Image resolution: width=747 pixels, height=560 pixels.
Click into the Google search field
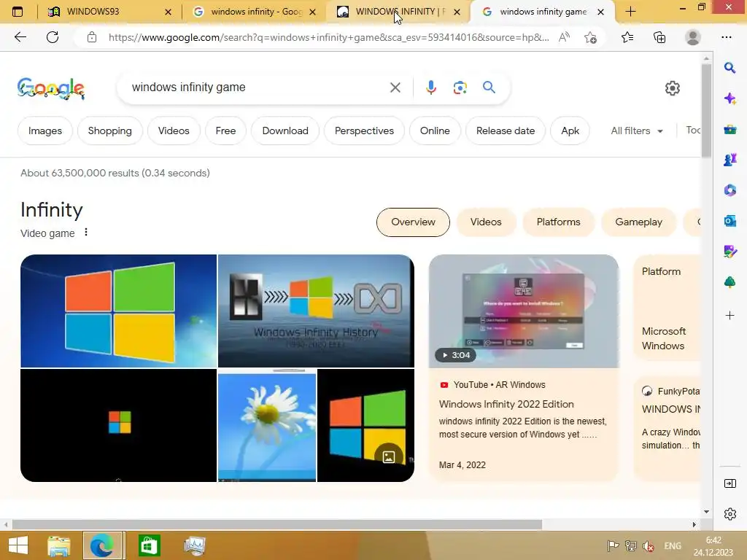(258, 87)
